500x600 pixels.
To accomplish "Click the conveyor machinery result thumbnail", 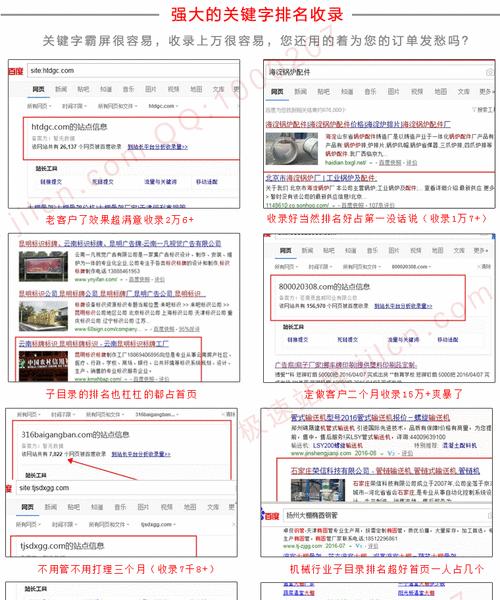I will pyautogui.click(x=318, y=490).
